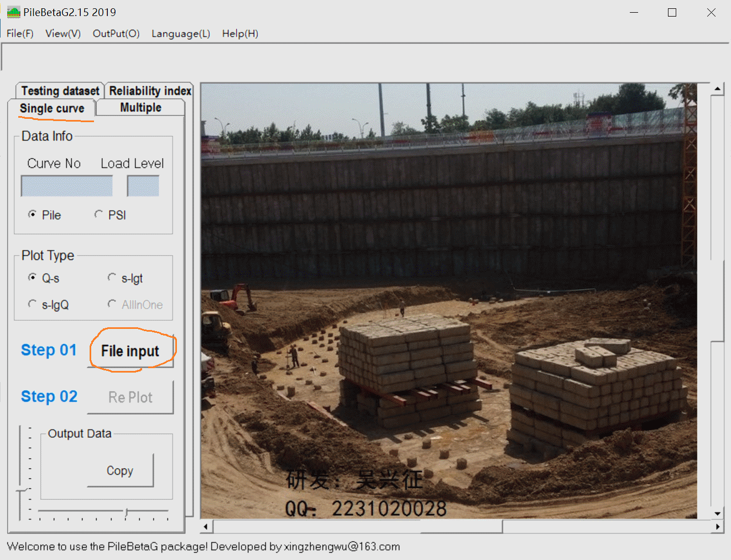Image resolution: width=731 pixels, height=560 pixels.
Task: Select the Pile radio button
Action: [x=33, y=214]
